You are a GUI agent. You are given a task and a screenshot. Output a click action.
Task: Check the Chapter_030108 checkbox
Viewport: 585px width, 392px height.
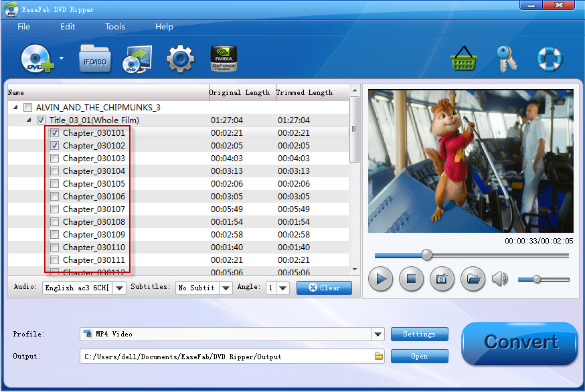(x=54, y=221)
